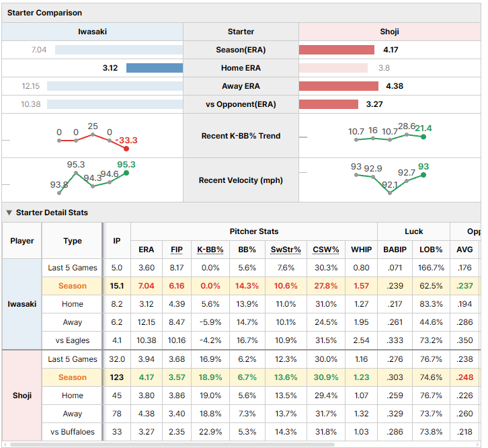
Task: Click the CSW% column header
Action: 325,250
